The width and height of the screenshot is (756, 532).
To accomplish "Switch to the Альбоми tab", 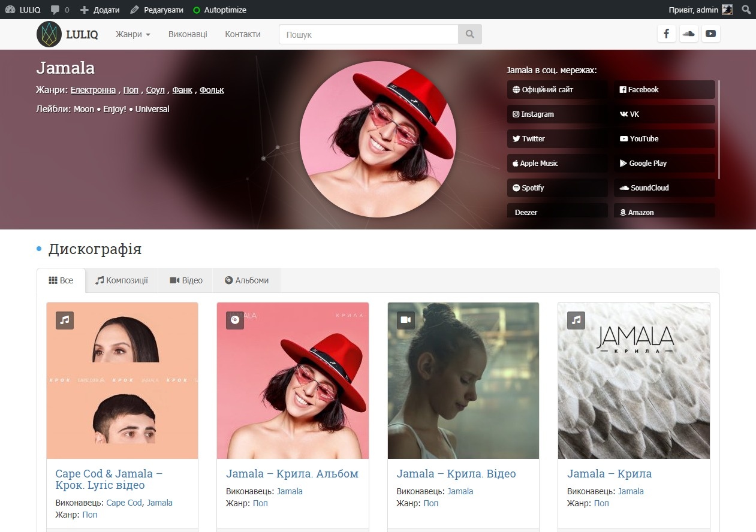I will point(246,280).
